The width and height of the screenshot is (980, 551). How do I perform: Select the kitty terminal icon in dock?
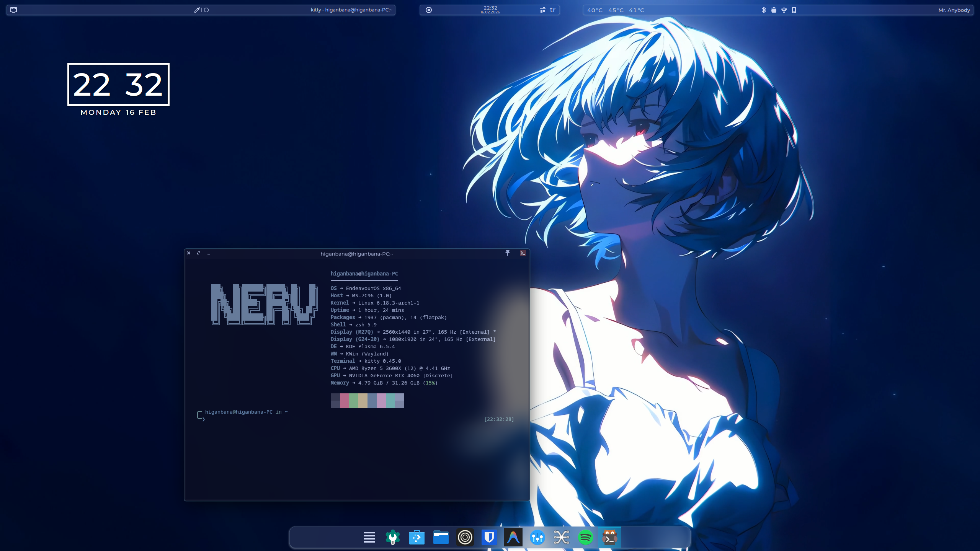610,537
